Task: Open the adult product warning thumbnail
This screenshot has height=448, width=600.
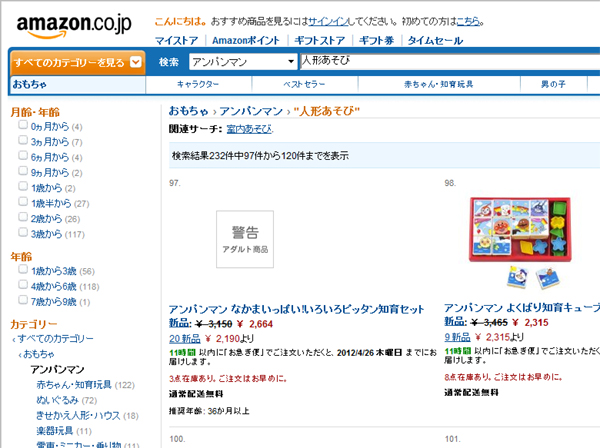Action: 245,239
